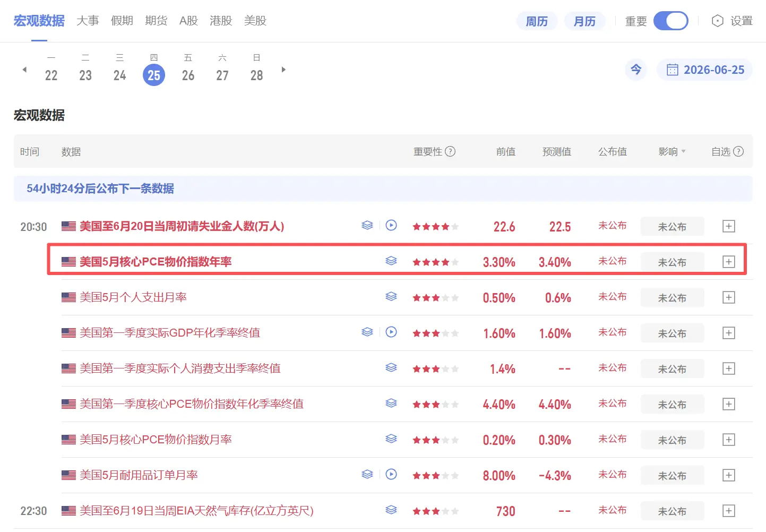Add 核心PCE物价指数年化季率终值 to watchlist
The width and height of the screenshot is (766, 532).
click(729, 404)
